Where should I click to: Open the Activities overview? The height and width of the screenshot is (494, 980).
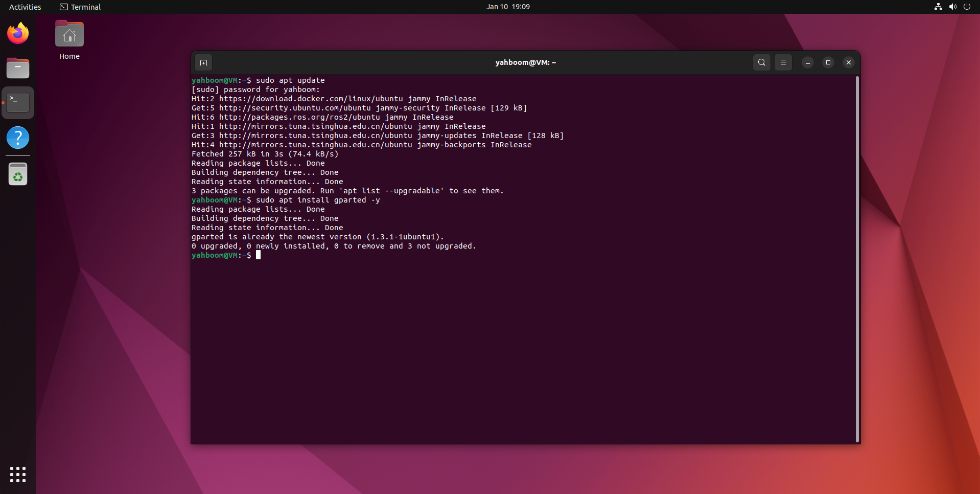point(25,7)
